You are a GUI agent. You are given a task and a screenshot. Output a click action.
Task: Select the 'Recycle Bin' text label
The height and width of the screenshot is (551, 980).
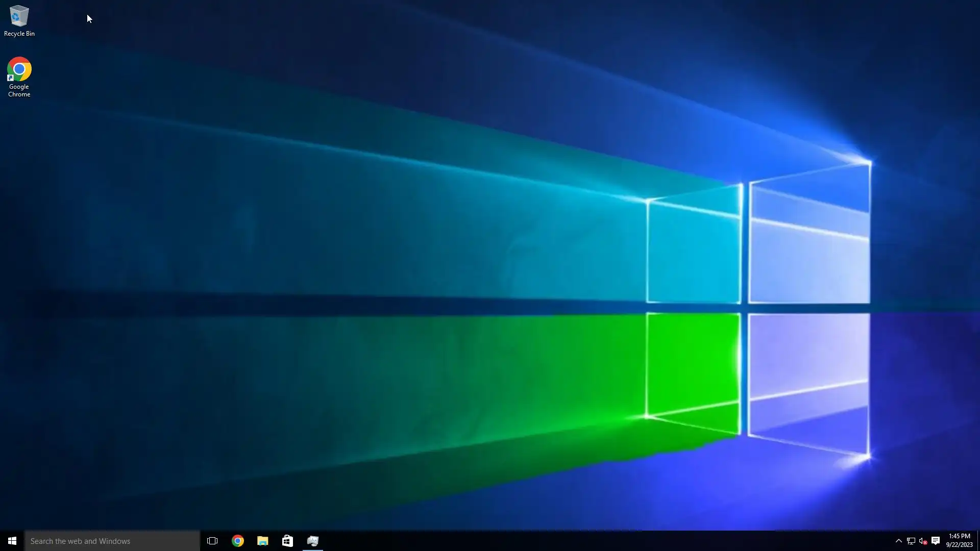coord(19,34)
